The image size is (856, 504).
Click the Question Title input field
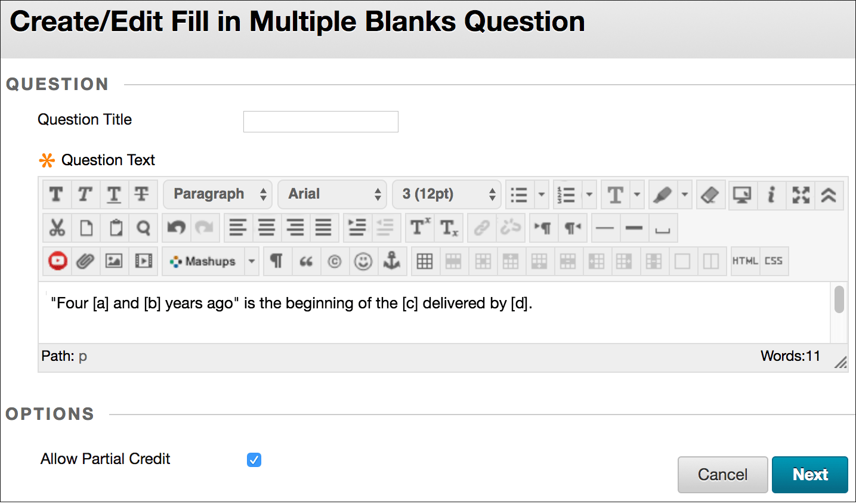320,121
